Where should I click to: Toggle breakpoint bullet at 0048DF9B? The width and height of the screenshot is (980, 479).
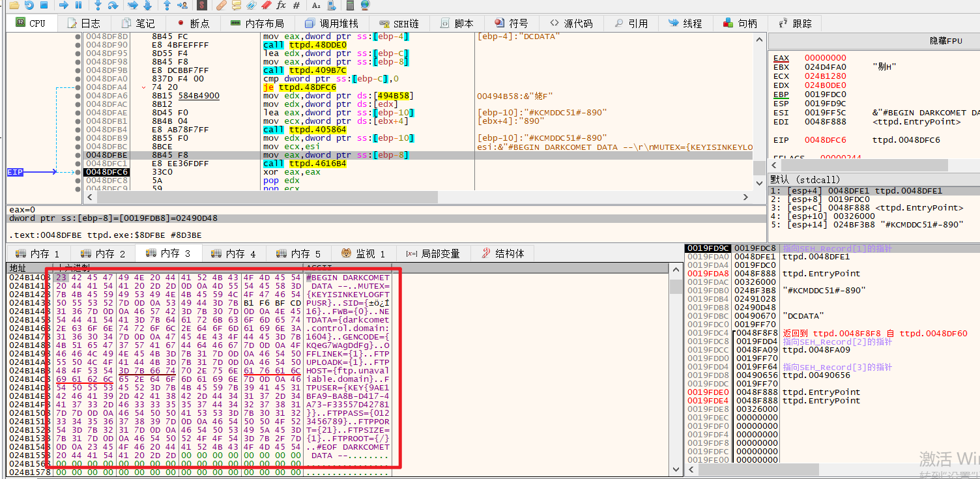[x=78, y=70]
